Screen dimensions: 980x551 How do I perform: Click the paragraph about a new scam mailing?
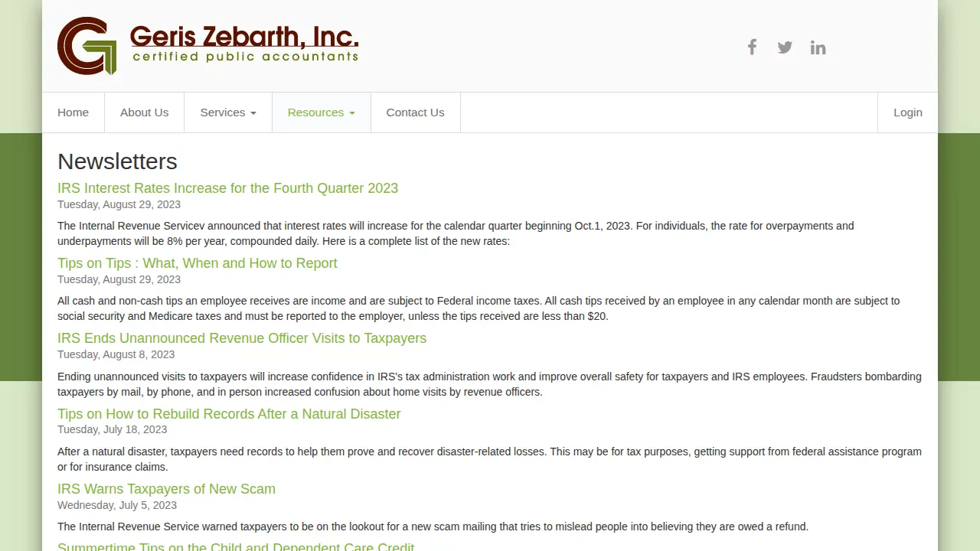(433, 527)
